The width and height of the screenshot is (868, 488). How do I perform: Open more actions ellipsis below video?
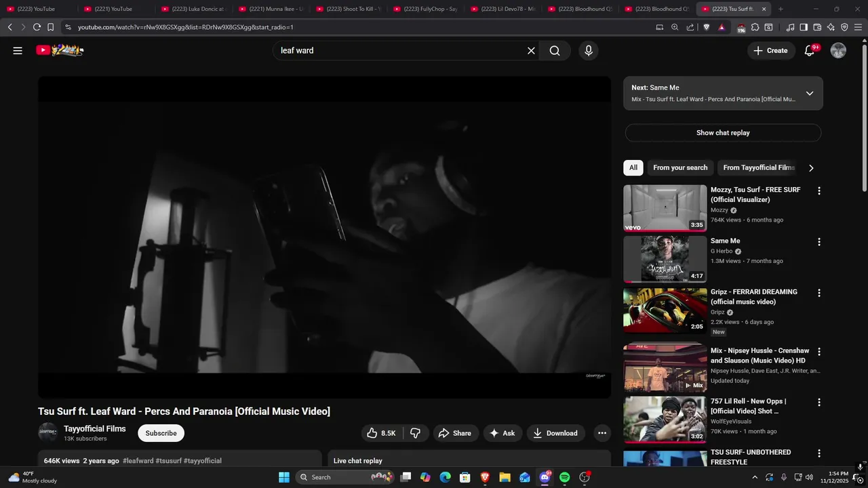tap(601, 433)
